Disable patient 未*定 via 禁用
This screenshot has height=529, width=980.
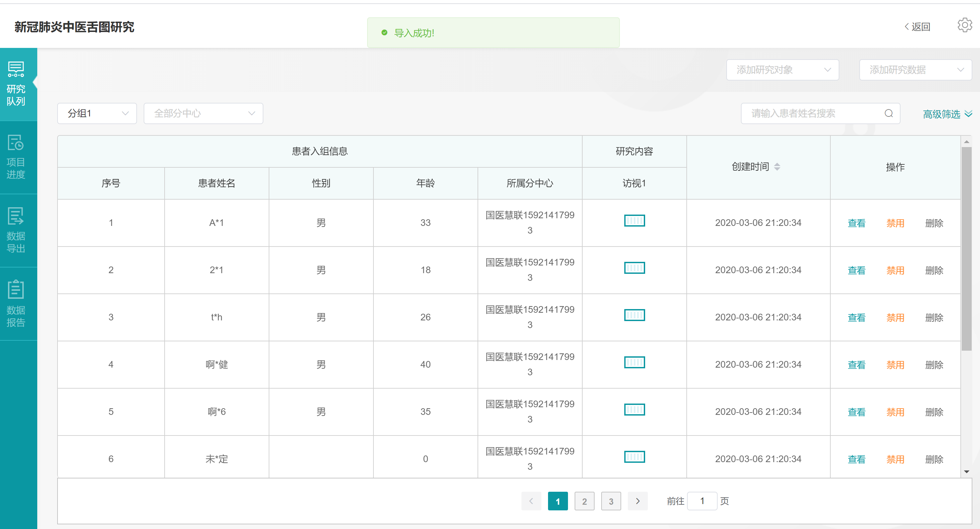coord(895,459)
